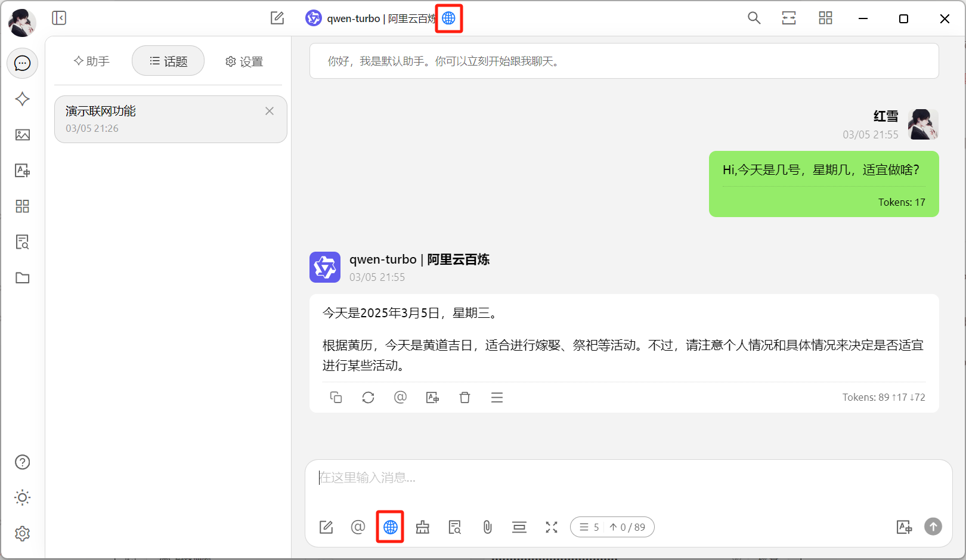This screenshot has width=966, height=560.
Task: Open the agents star icon in sidebar
Action: point(22,99)
